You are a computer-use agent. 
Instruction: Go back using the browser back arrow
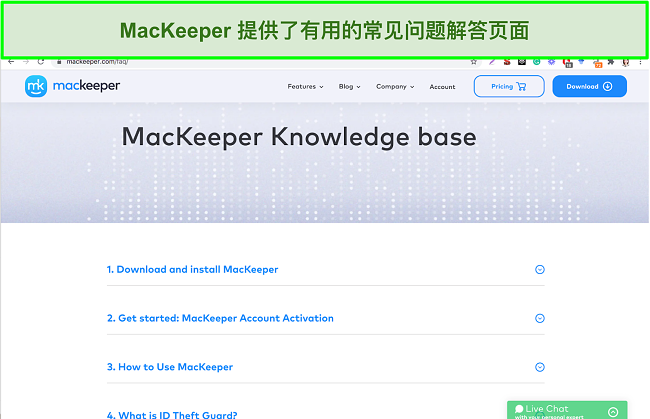point(11,62)
